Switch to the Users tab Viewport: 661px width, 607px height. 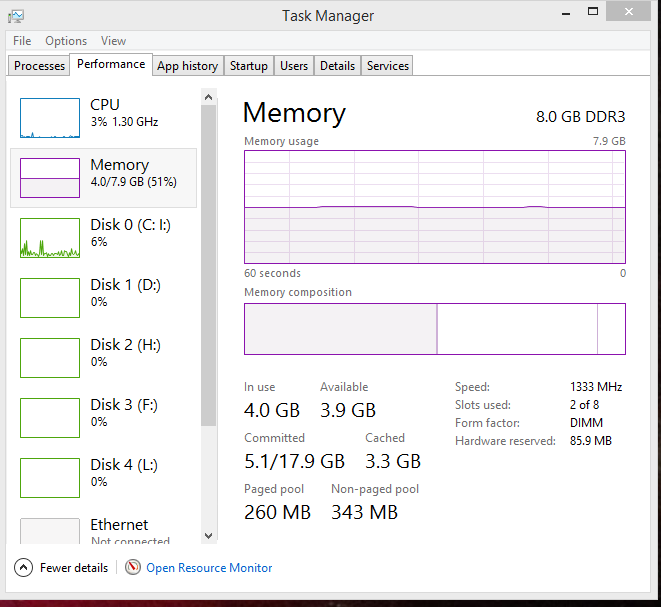click(294, 66)
